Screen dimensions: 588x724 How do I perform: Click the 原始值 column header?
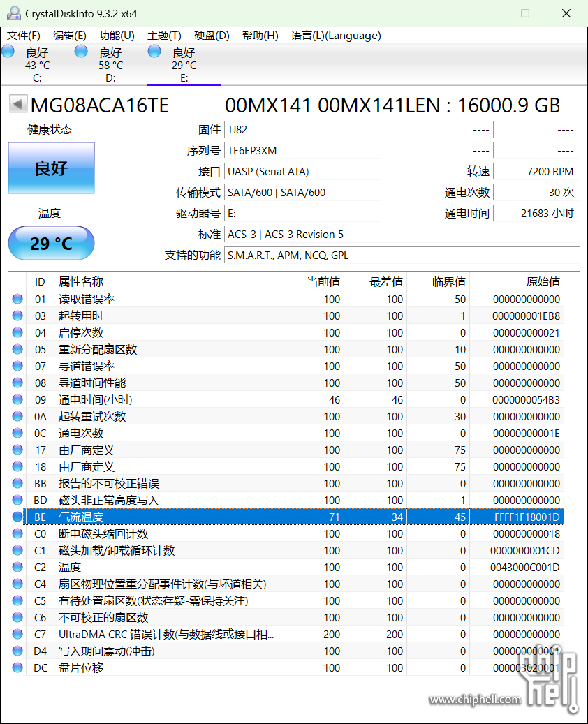[x=517, y=281]
